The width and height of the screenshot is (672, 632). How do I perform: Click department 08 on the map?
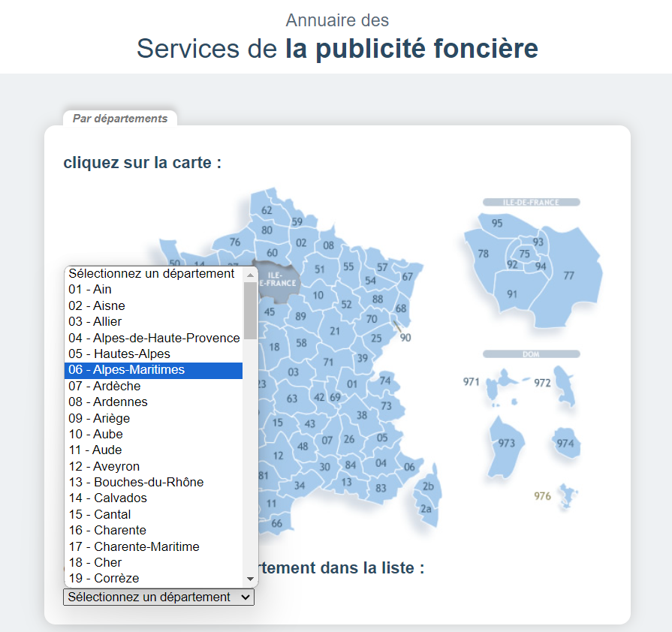point(328,245)
